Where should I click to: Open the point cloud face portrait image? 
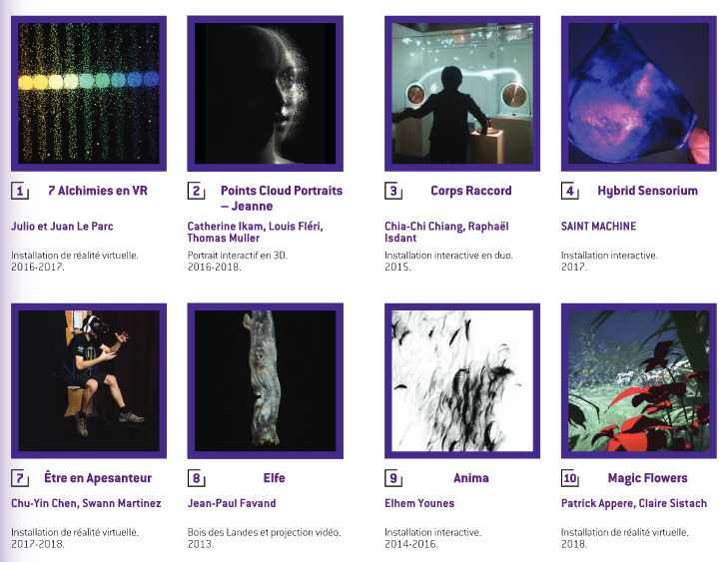(x=265, y=93)
